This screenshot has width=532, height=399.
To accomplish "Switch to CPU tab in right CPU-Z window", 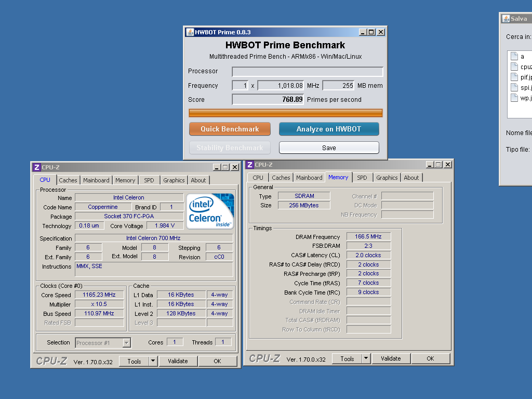I will pyautogui.click(x=258, y=178).
